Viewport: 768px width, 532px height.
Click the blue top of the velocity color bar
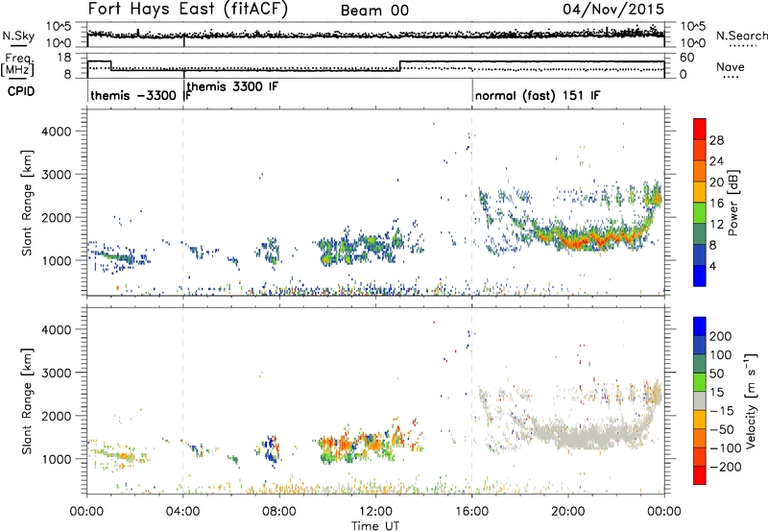[x=700, y=326]
